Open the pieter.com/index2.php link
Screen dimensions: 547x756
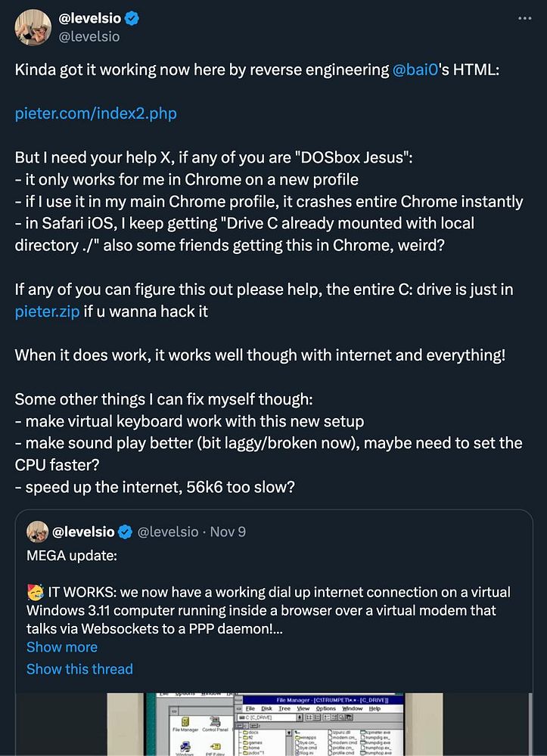tap(96, 114)
